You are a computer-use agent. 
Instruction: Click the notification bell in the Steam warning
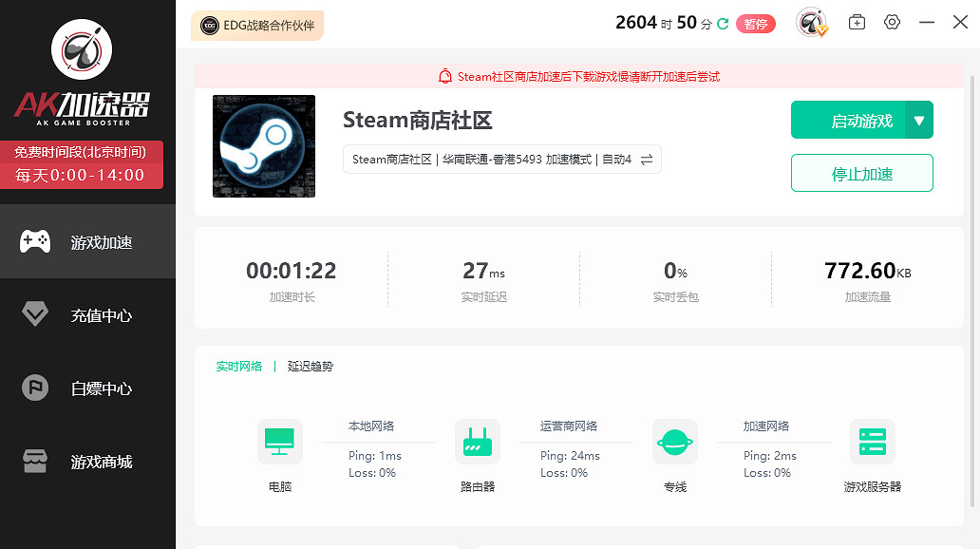444,75
